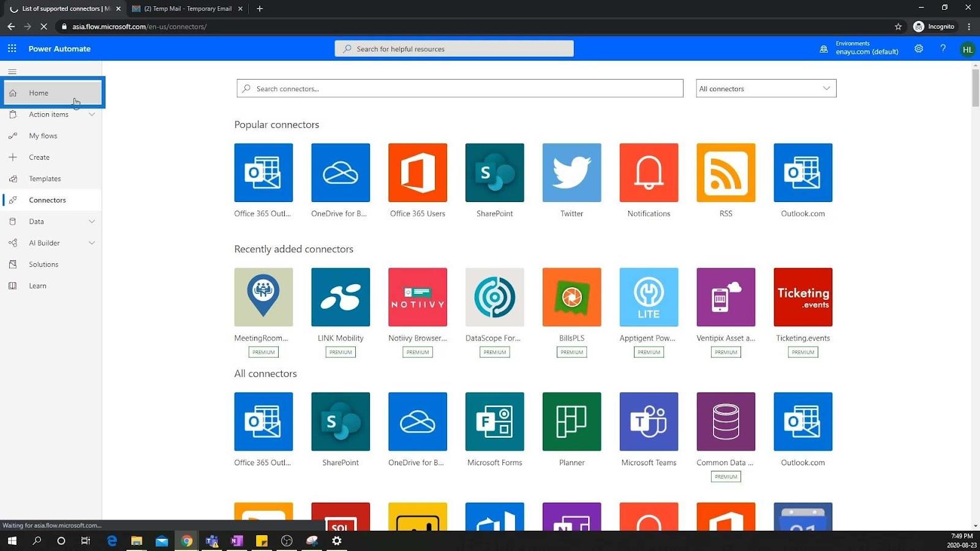Open the app launcher waffle icon
980x551 pixels.
pos(12,48)
